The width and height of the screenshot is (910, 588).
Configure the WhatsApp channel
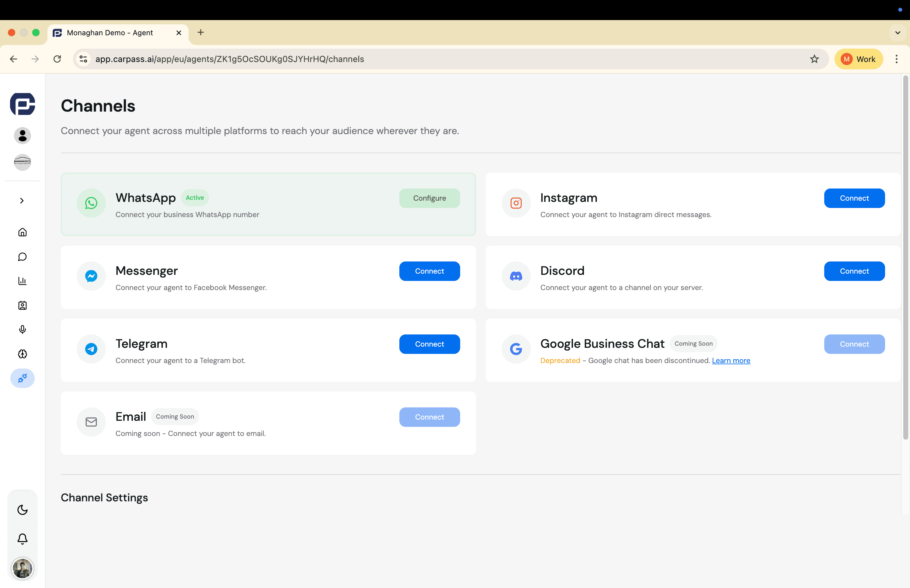coord(429,198)
